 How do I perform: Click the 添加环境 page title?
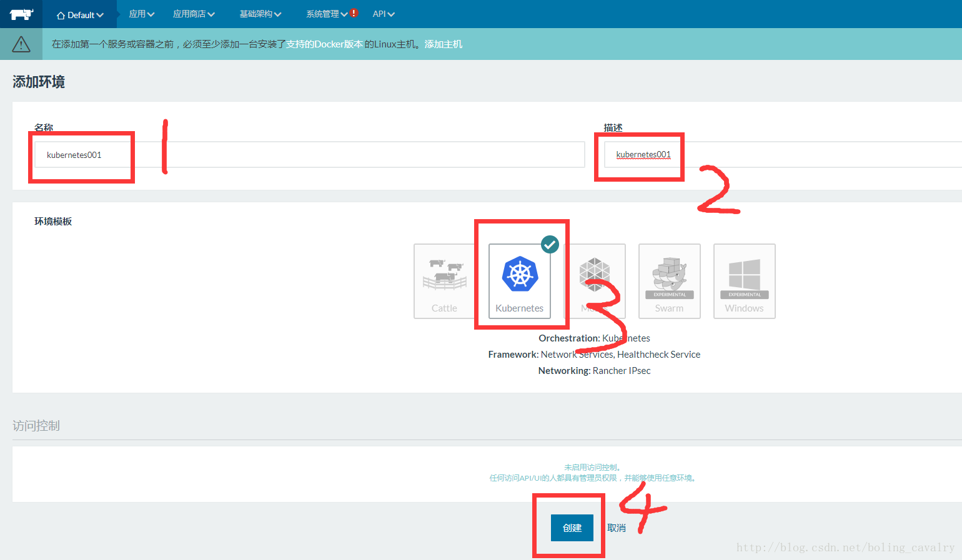click(x=39, y=82)
